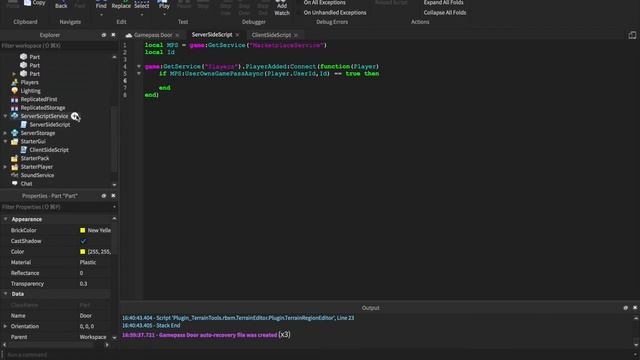The height and width of the screenshot is (360, 640).
Task: Toggle On Unhandled Exceptions option
Action: (x=335, y=13)
